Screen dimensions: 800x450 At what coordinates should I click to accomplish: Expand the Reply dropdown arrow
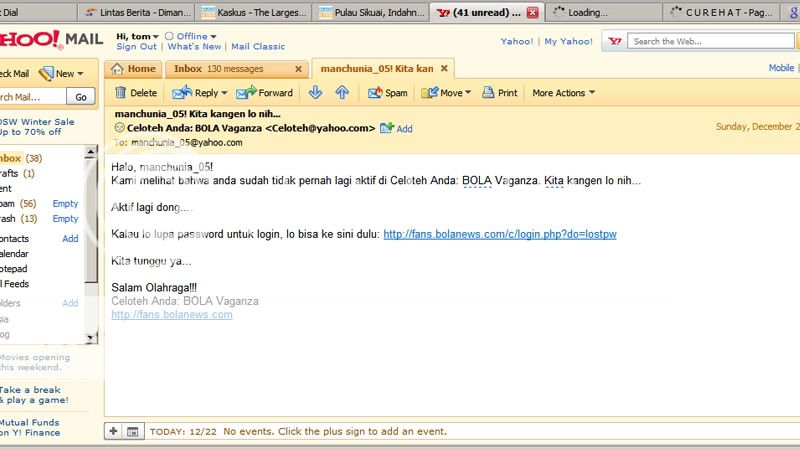click(224, 93)
